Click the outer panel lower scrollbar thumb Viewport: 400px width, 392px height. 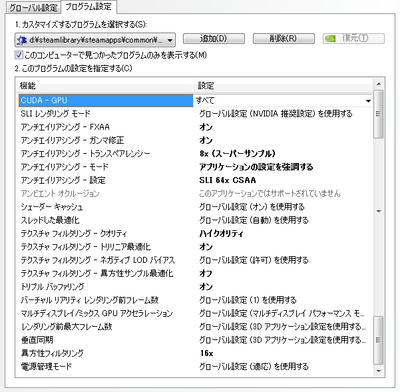pyautogui.click(x=378, y=340)
